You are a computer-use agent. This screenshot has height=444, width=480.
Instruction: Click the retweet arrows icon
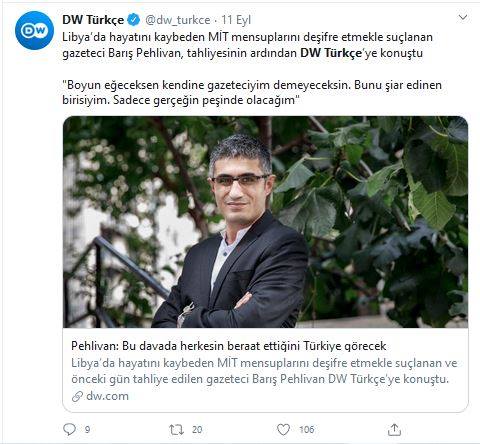(x=176, y=429)
